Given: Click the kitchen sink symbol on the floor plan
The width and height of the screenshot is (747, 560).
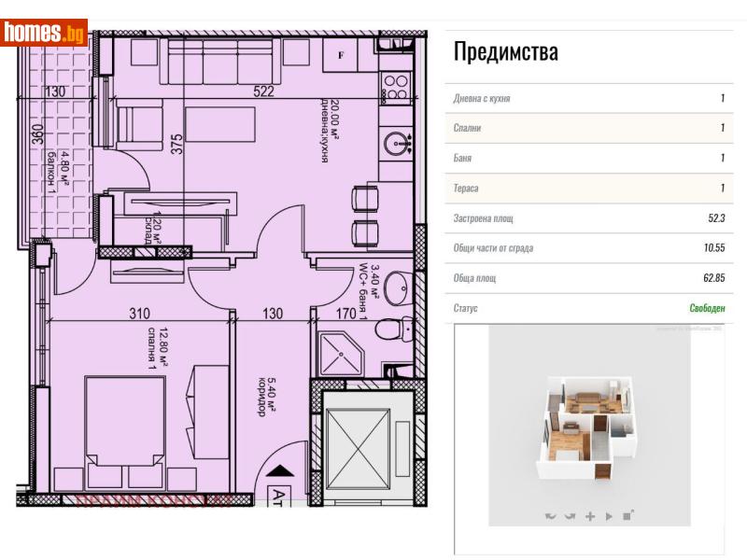Looking at the screenshot, I should (x=391, y=45).
